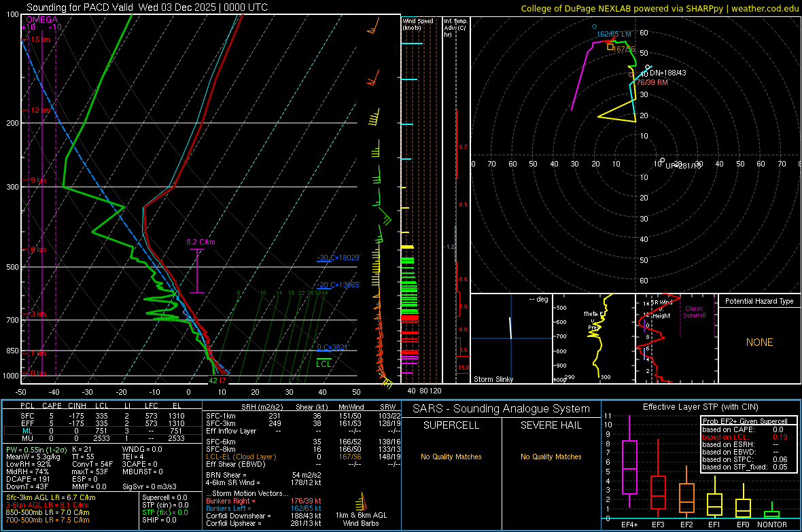Click the Potential Hazard Type header
Screen dimensions: 802x532
[759, 301]
